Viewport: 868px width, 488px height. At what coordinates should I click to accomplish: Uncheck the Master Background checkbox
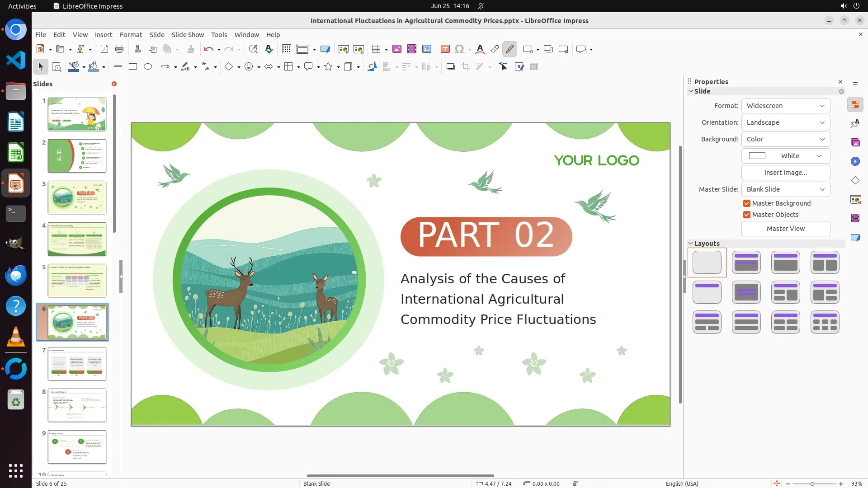point(747,203)
